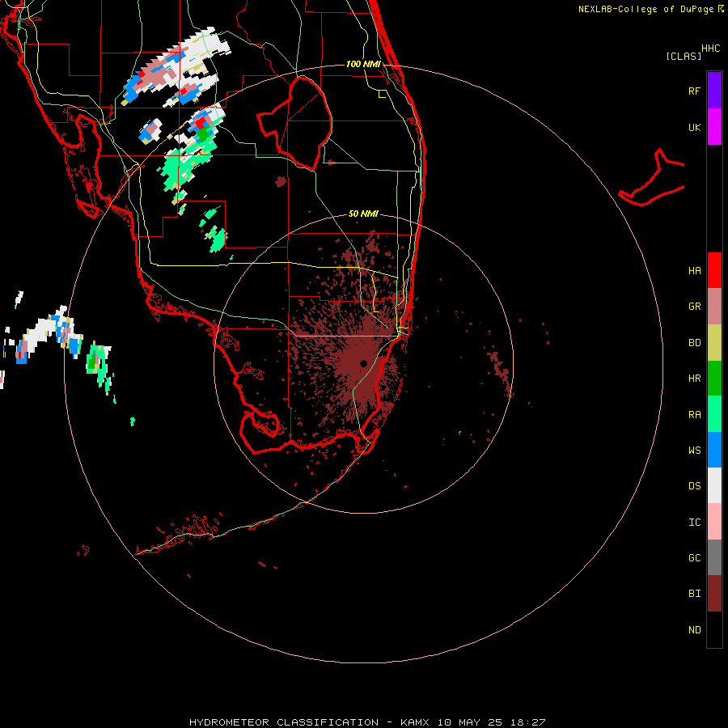
Task: Select the GR dusty pink legend swatch
Action: tap(714, 307)
